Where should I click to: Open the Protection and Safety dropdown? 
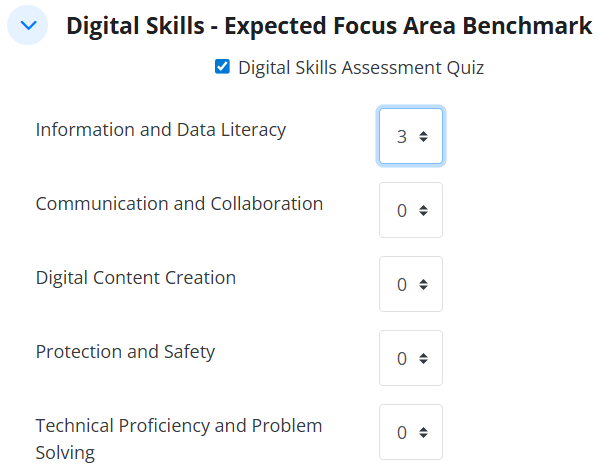pos(411,358)
